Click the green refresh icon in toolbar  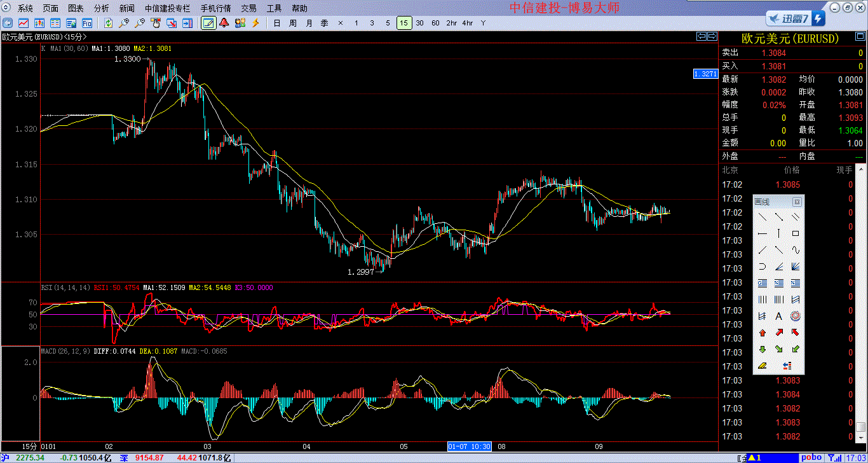pyautogui.click(x=108, y=23)
